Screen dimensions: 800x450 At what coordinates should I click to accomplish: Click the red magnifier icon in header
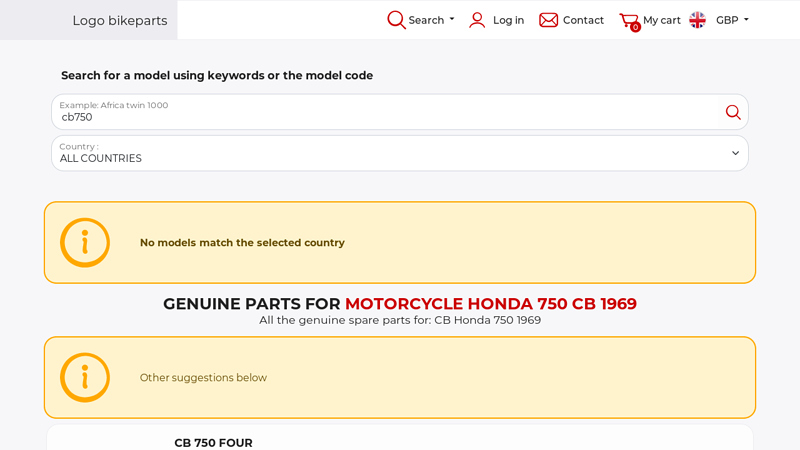point(396,20)
